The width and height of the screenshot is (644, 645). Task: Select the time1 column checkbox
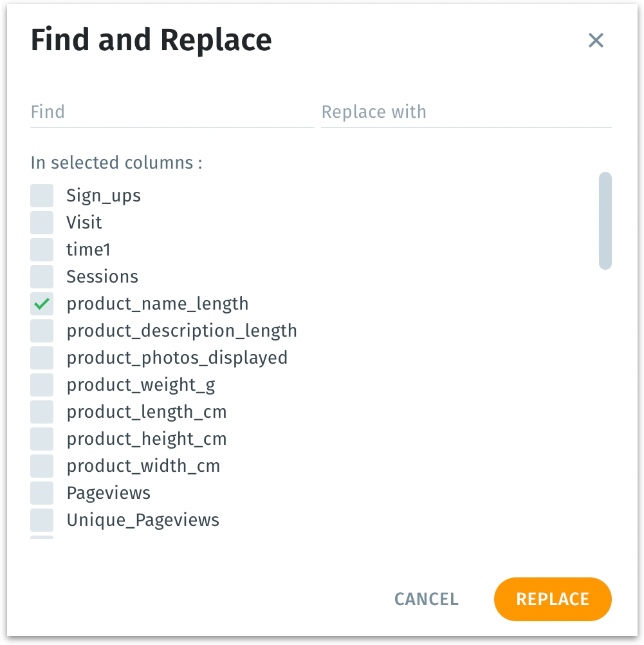42,250
